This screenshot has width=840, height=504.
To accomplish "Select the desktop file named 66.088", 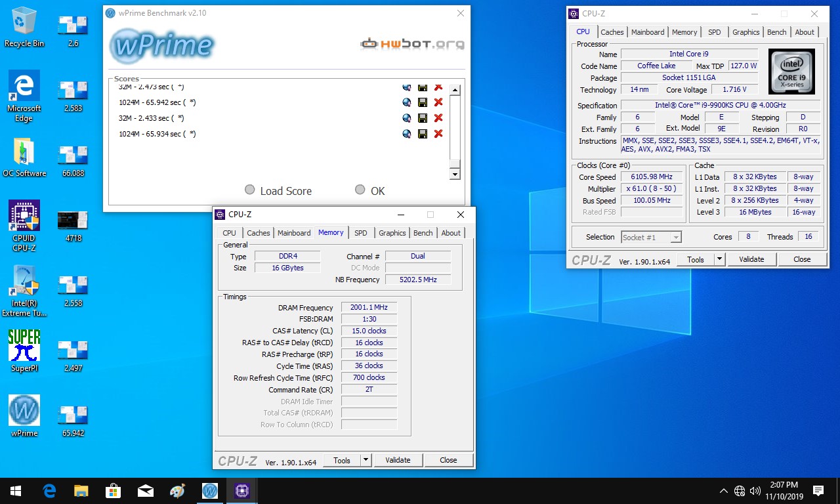I will (x=73, y=160).
